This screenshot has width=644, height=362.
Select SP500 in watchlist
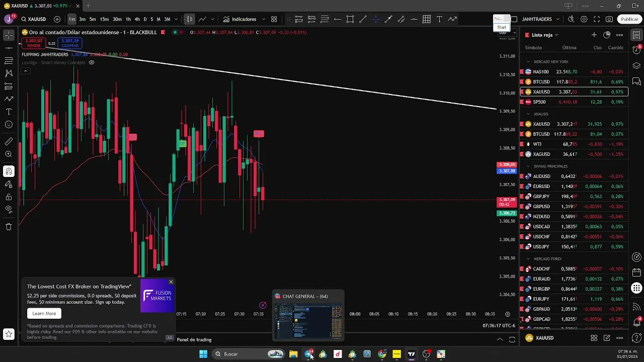[x=574, y=102]
